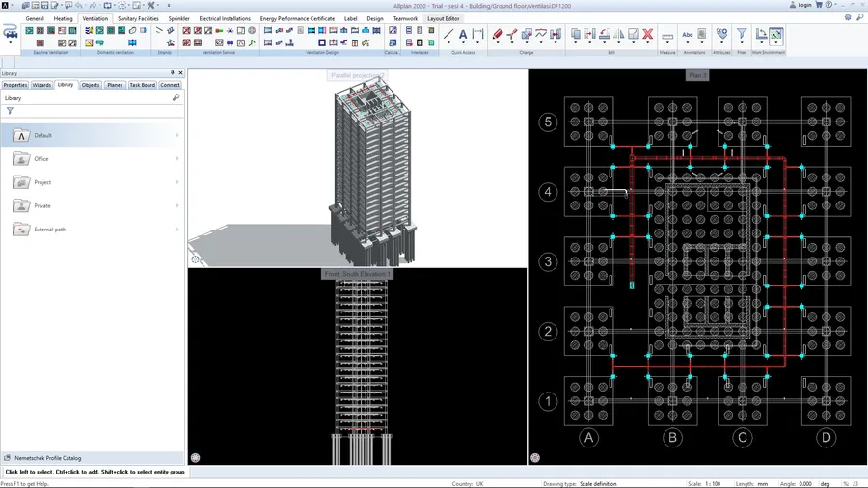
Task: Click the Country UK status bar entry
Action: [468, 483]
